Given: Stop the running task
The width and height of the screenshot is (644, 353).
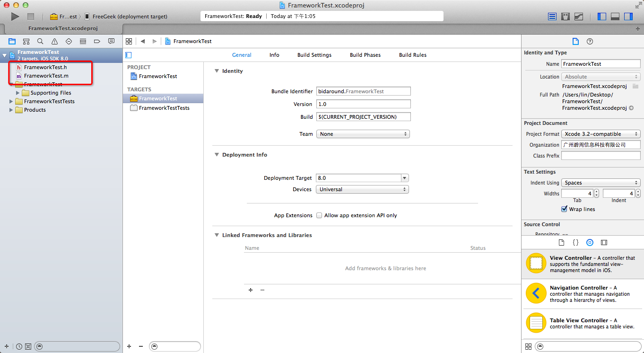Looking at the screenshot, I should click(x=31, y=17).
